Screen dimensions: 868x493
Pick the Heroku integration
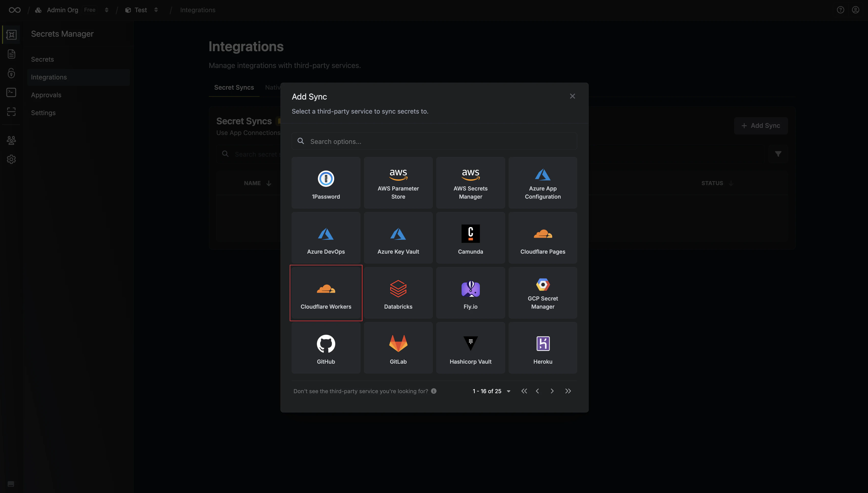[x=543, y=348]
